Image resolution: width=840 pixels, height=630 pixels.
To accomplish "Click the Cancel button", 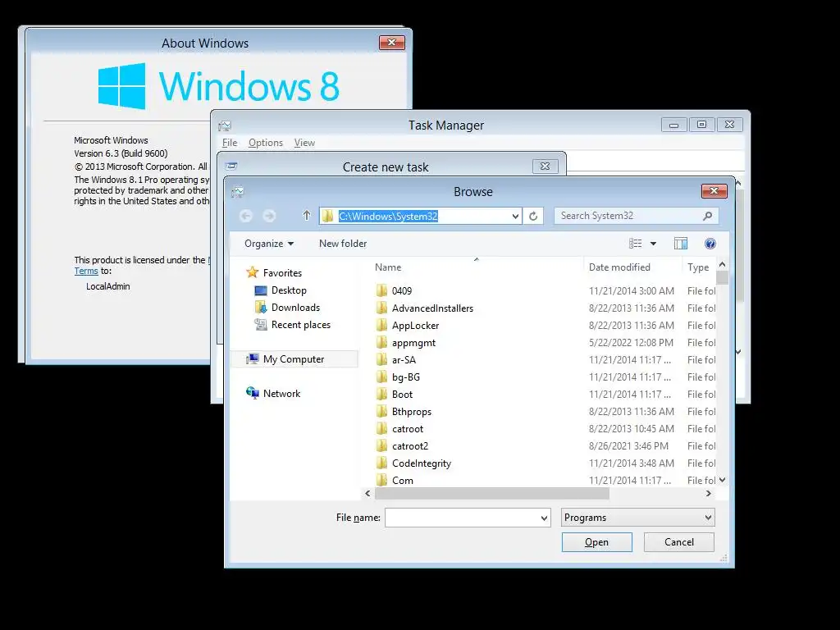I will pos(678,542).
